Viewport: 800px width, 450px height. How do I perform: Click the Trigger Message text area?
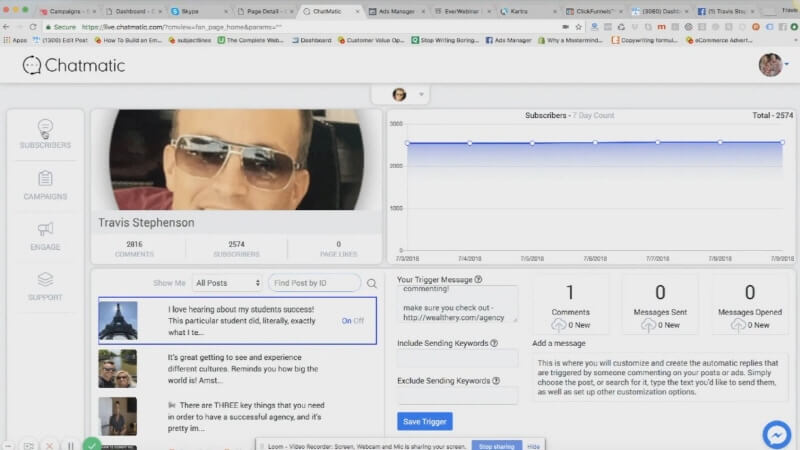tap(457, 304)
